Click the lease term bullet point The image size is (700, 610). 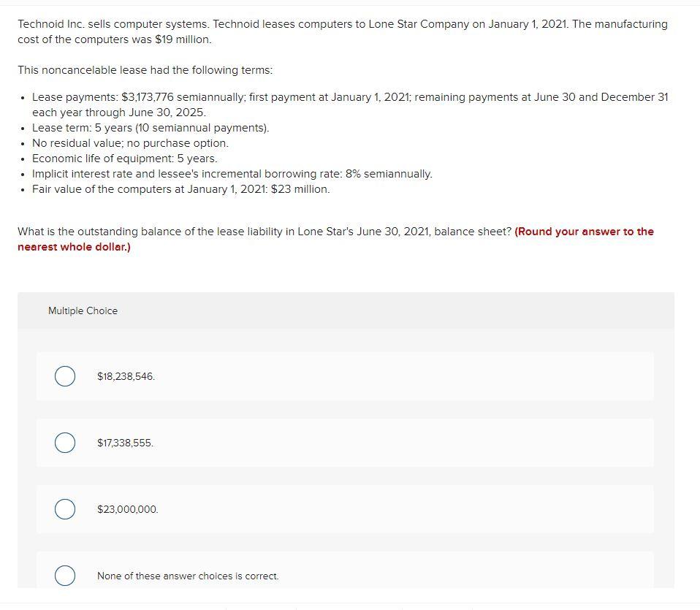150,127
